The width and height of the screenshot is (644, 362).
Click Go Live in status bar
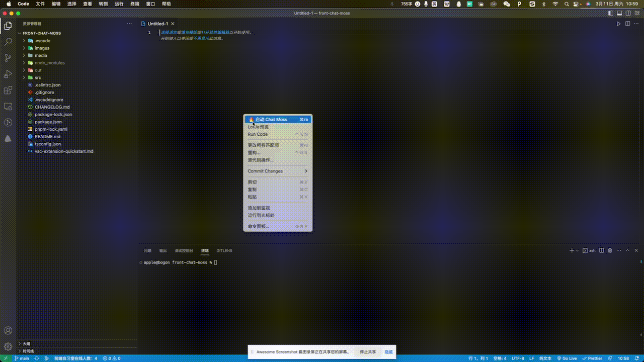[567, 358]
